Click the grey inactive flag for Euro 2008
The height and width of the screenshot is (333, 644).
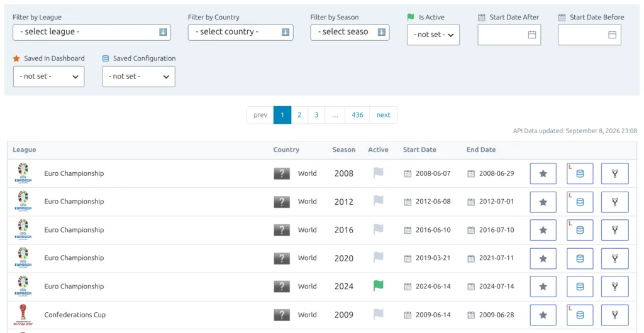tap(378, 173)
